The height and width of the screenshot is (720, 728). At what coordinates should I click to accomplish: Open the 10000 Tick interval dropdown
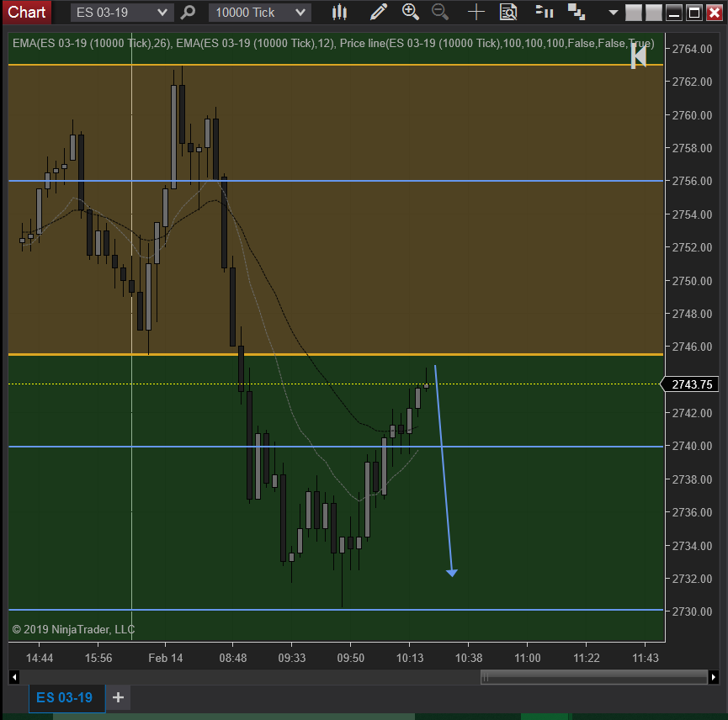coord(260,13)
